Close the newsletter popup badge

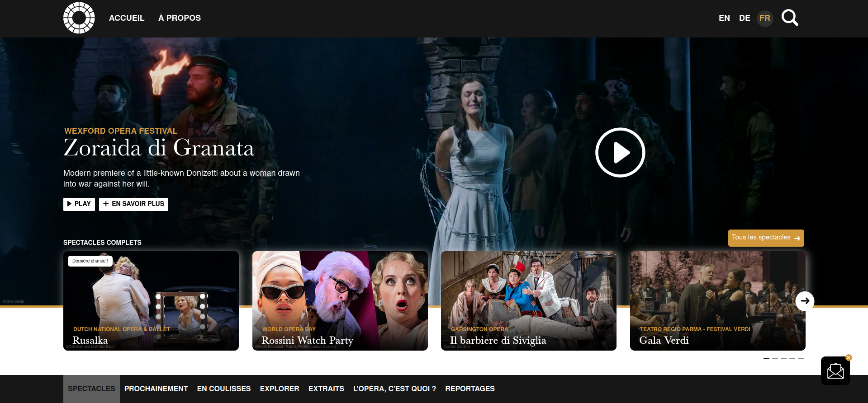coord(849,357)
